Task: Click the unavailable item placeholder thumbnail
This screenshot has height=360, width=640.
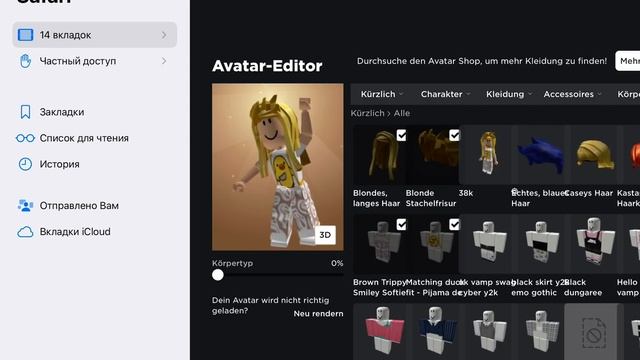Action: coord(591,331)
